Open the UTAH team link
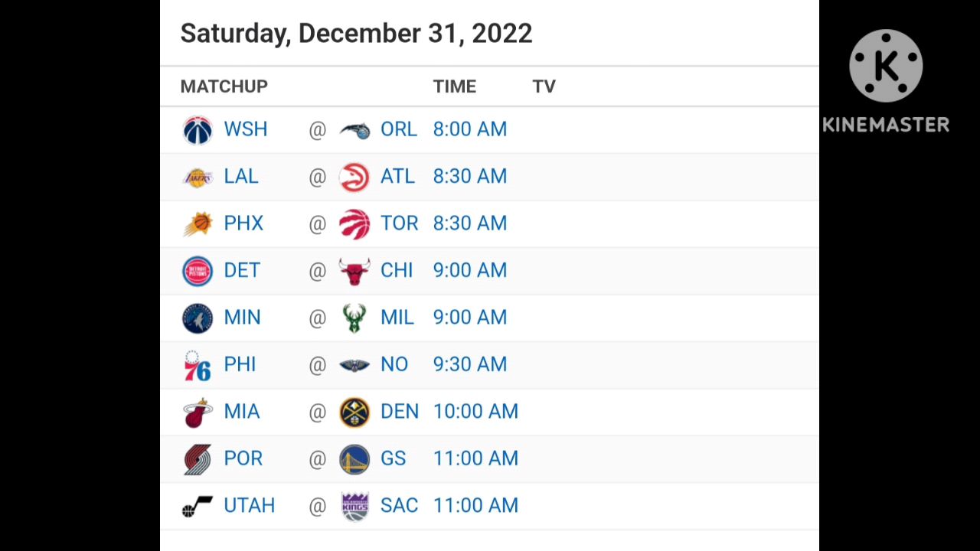980x551 pixels. (249, 506)
